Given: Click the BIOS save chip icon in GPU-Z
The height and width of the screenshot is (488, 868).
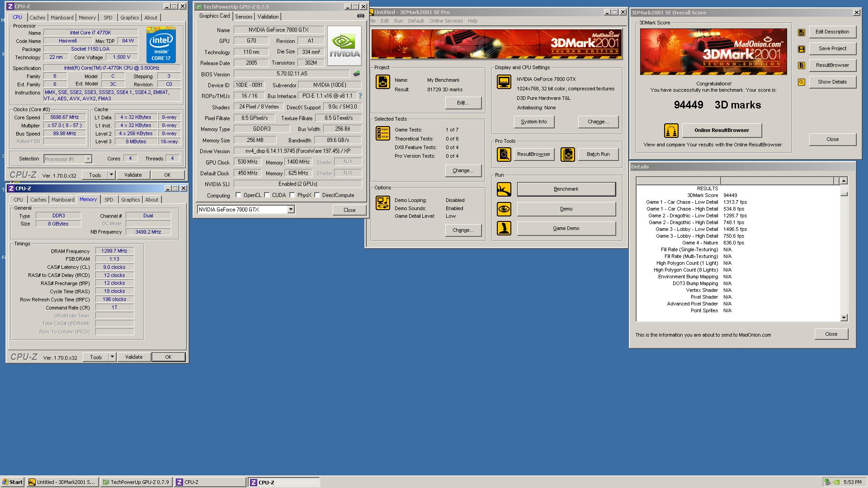Looking at the screenshot, I should (357, 74).
